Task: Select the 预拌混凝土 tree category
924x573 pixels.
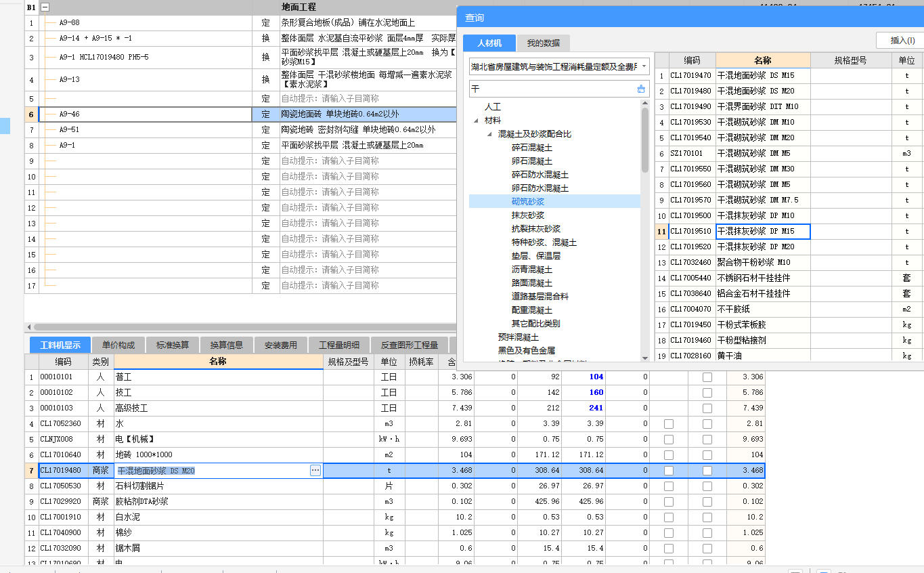Action: [x=519, y=337]
